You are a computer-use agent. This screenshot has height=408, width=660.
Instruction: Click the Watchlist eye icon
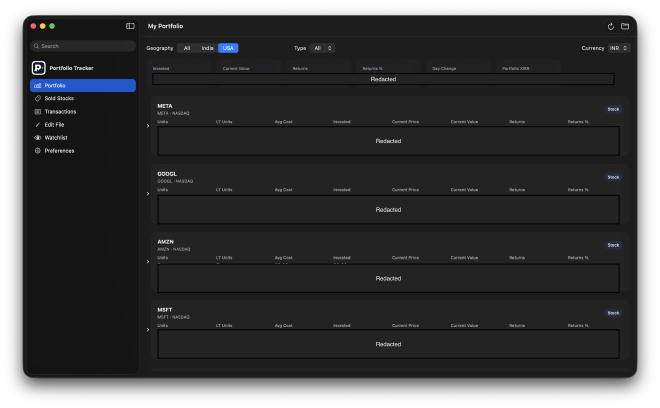[37, 138]
